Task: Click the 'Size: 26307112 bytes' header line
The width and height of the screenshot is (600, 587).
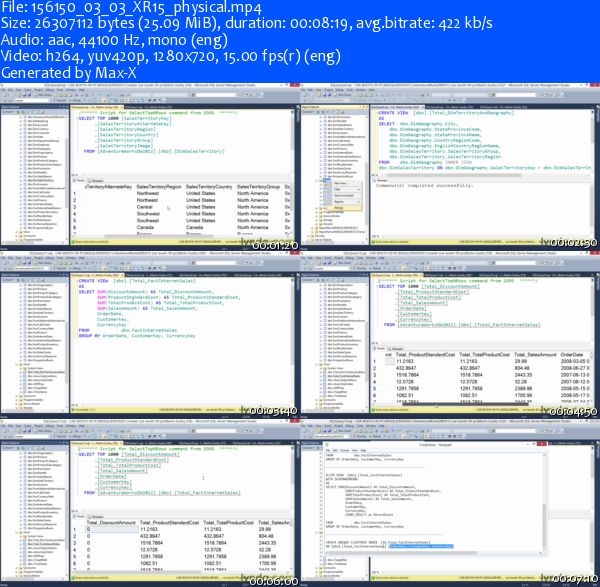Action: (246, 23)
